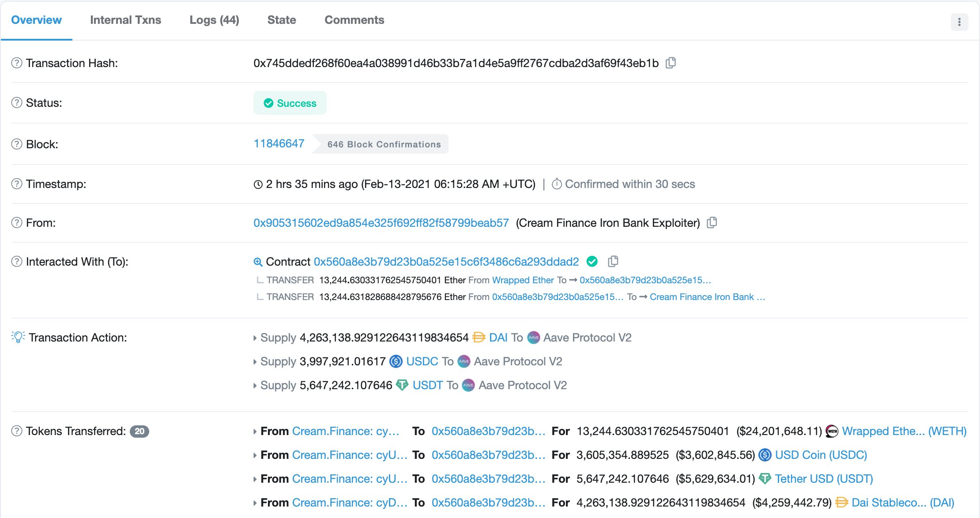This screenshot has height=518, width=980.
Task: Expand the Supply USDC action row arrow
Action: (x=255, y=362)
